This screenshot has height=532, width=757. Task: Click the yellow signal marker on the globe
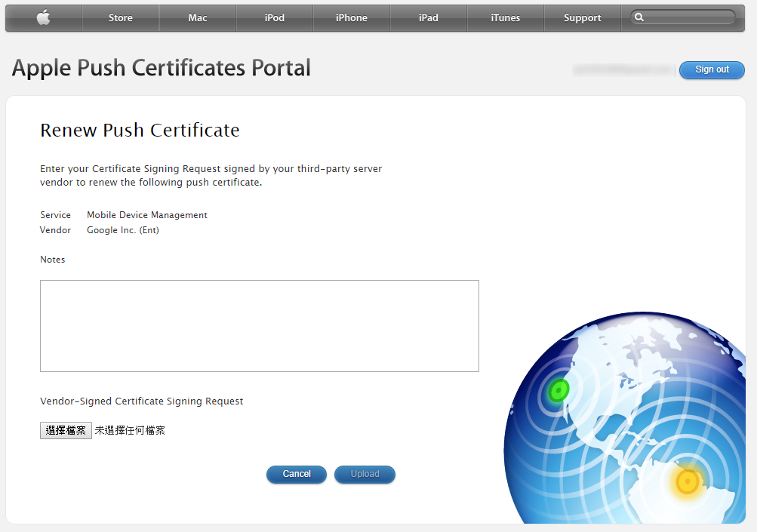685,481
